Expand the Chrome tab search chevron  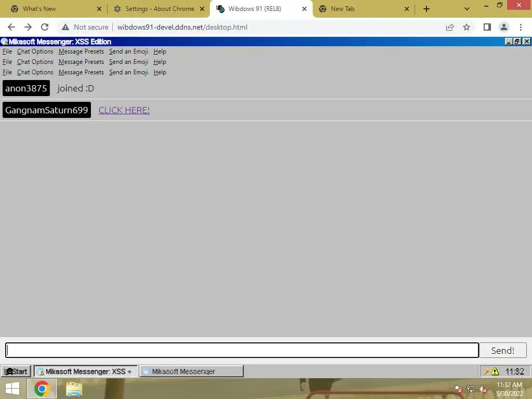pos(467,9)
